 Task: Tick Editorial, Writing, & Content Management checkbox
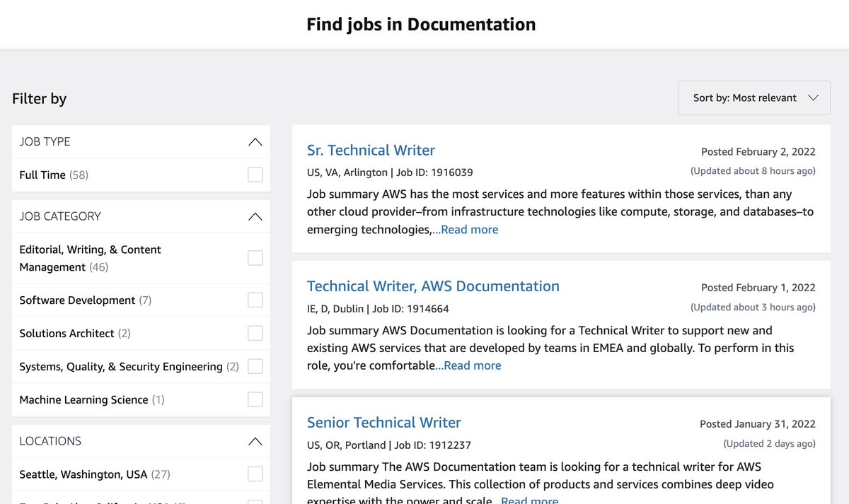coord(255,258)
